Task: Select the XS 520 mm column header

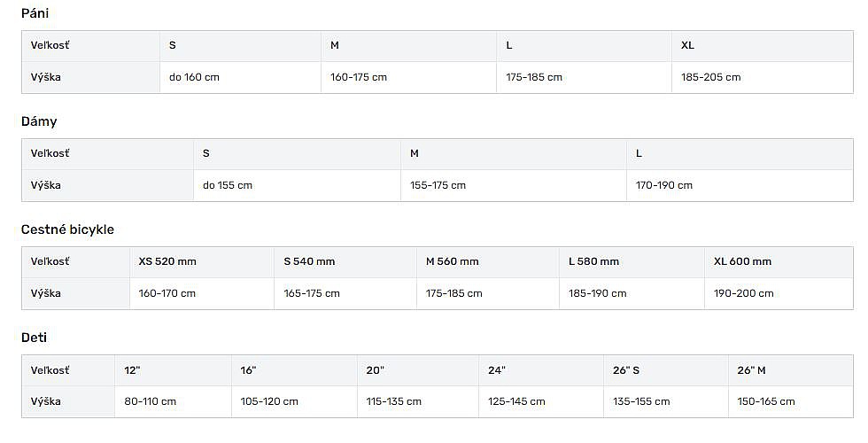Action: (x=202, y=262)
